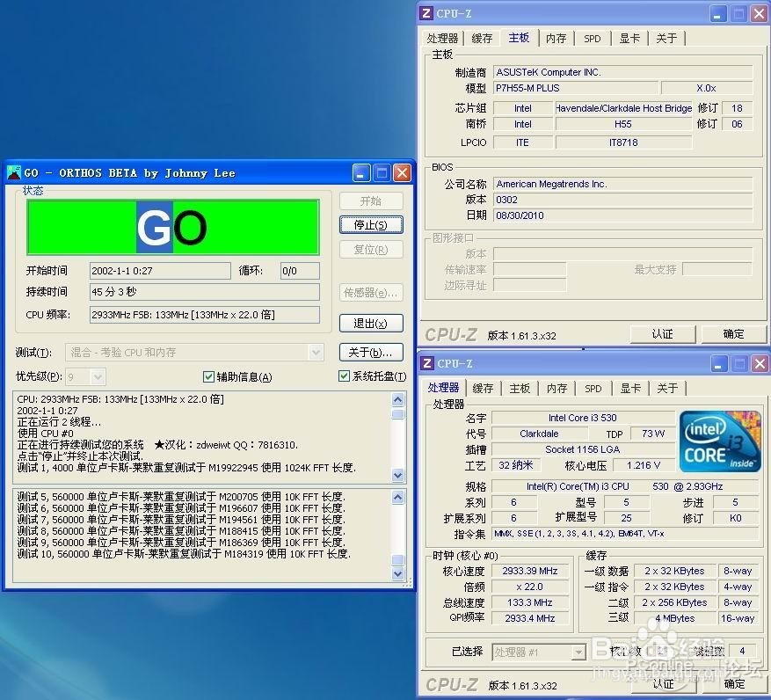Open SPD tab in top CPU-Z
Viewport: 771px width, 700px height.
coord(592,39)
